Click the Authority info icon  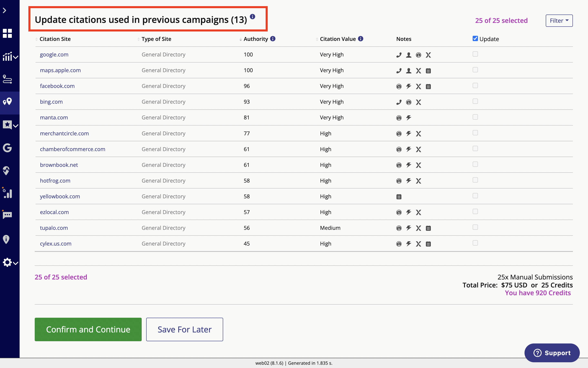(273, 39)
